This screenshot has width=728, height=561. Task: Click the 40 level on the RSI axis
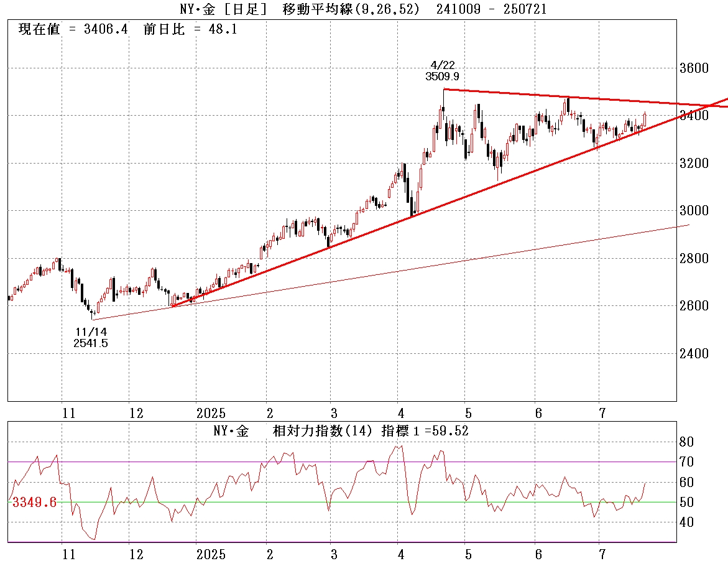tap(688, 522)
